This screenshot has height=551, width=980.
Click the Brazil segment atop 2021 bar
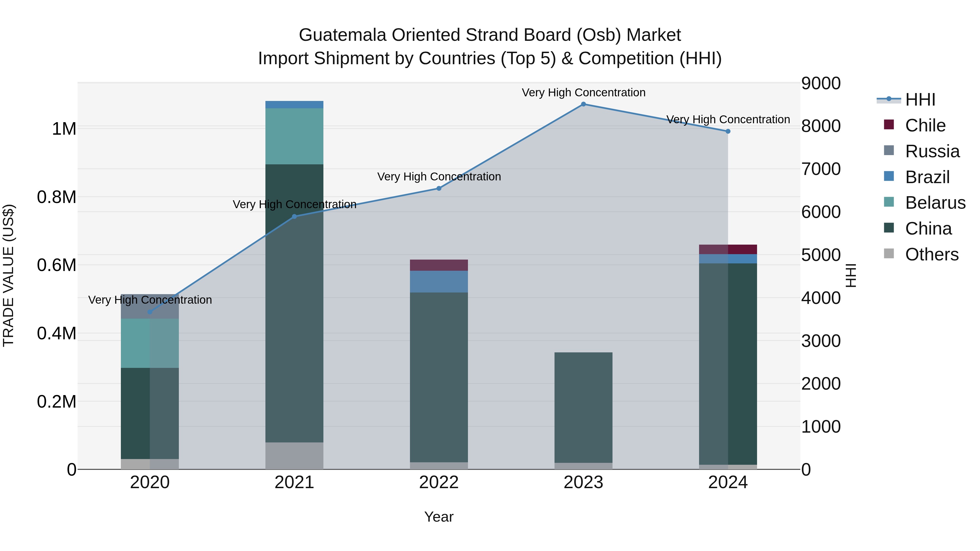295,104
